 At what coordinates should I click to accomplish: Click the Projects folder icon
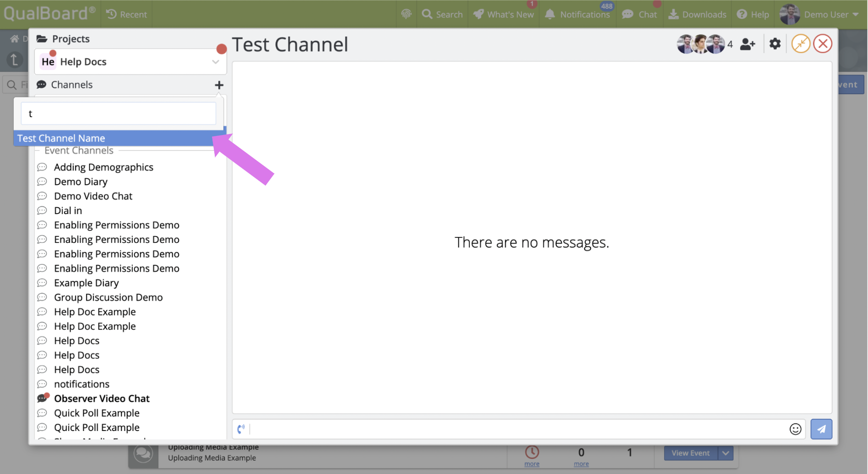(x=42, y=39)
